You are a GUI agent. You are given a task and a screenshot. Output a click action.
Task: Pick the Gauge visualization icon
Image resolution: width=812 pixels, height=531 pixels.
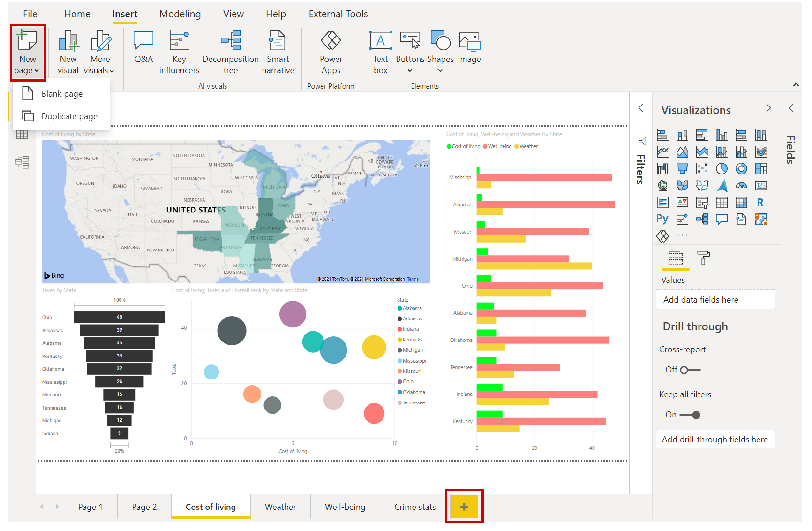tap(741, 186)
